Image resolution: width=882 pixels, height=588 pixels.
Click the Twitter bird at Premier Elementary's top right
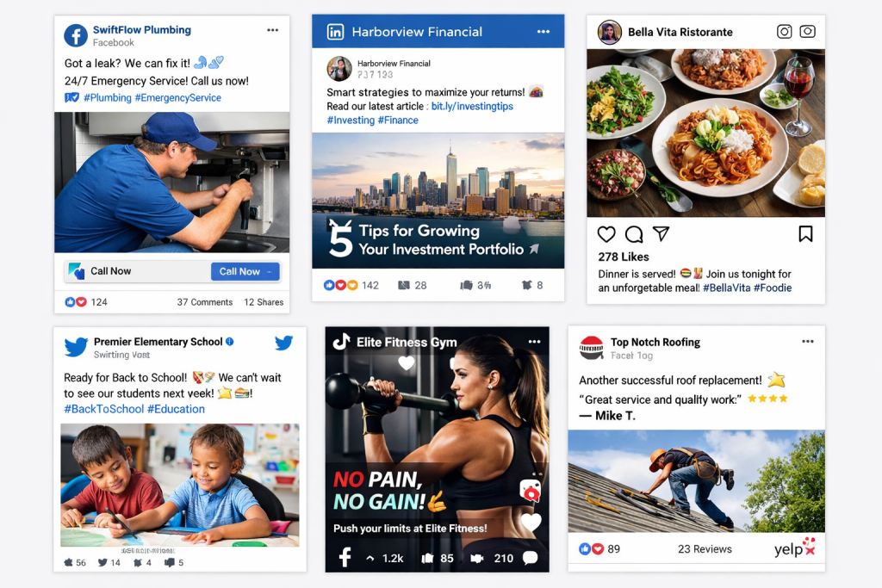tap(284, 343)
